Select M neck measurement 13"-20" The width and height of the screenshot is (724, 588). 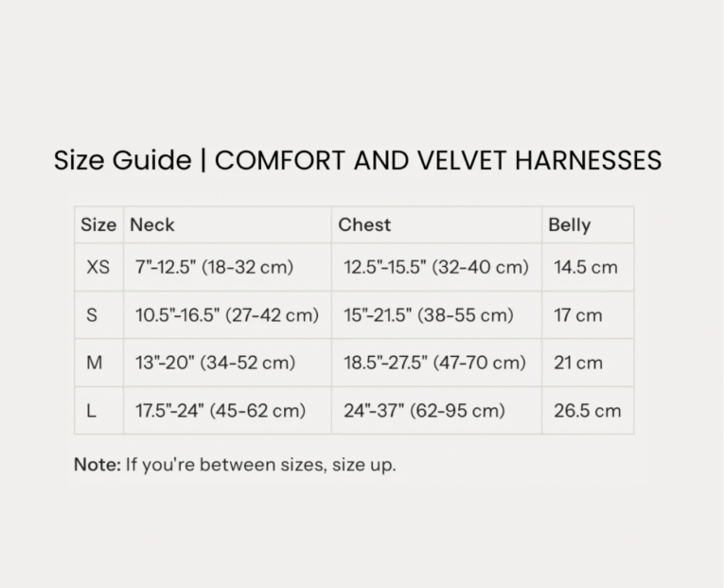(215, 363)
